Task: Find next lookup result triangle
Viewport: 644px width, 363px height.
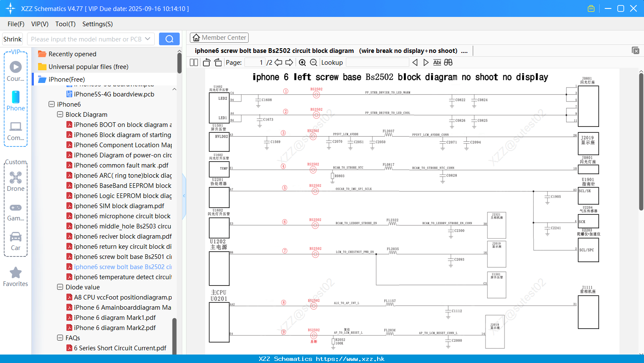Action: (426, 63)
